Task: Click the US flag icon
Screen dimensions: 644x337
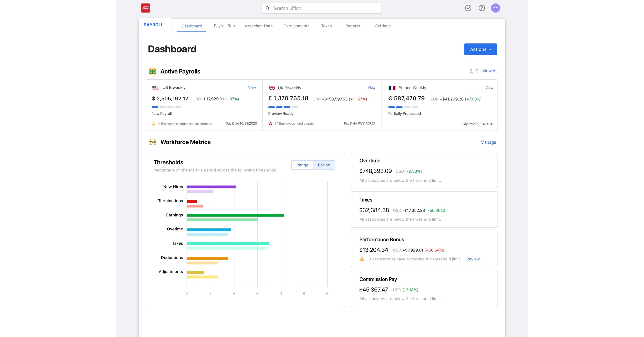Action: (156, 88)
